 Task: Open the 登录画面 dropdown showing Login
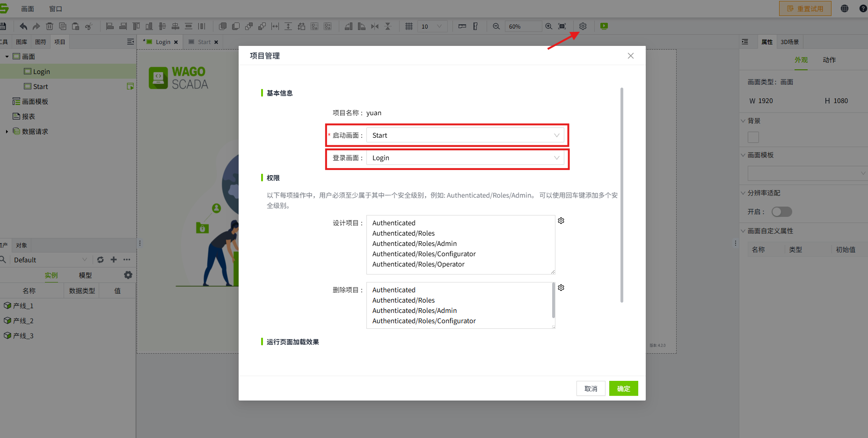click(x=465, y=158)
